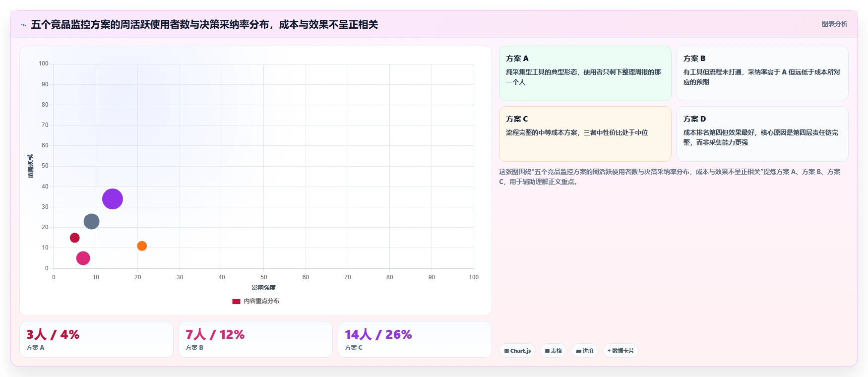Click the Chart.js tag chip
This screenshot has width=868, height=377.
(517, 351)
